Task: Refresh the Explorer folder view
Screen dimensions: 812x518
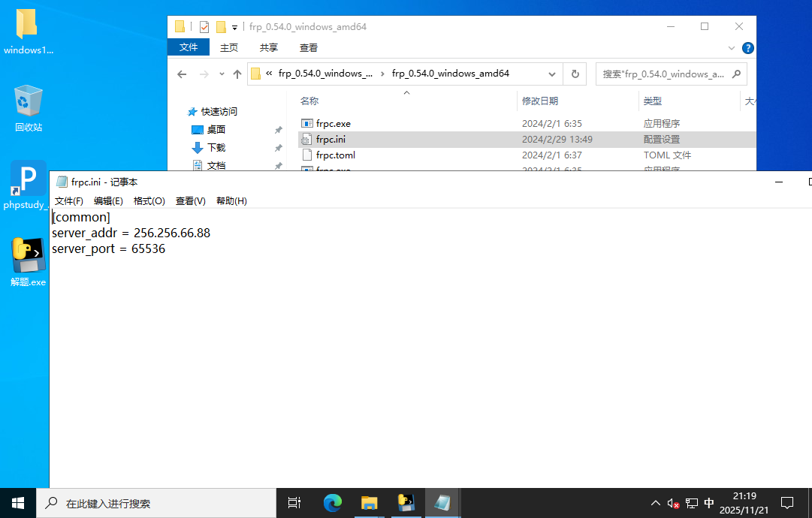Action: 575,74
